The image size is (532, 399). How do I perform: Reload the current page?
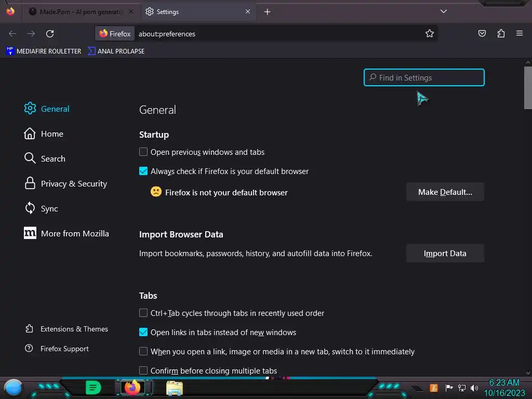coord(50,34)
